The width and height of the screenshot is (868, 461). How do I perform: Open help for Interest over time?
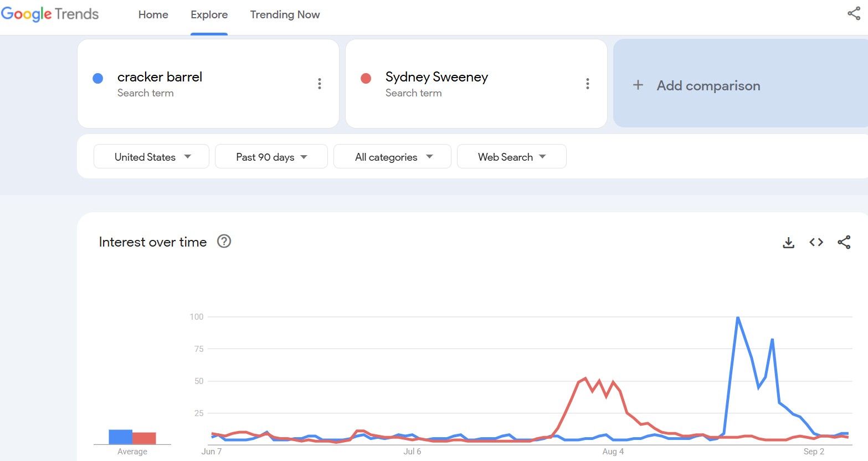(224, 242)
